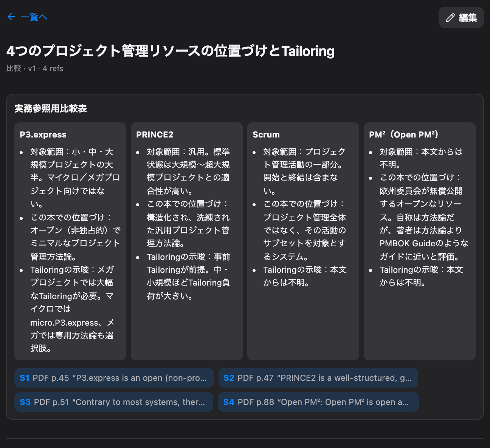Click P3.express bullet mentioning micro.P3.express

73,309
